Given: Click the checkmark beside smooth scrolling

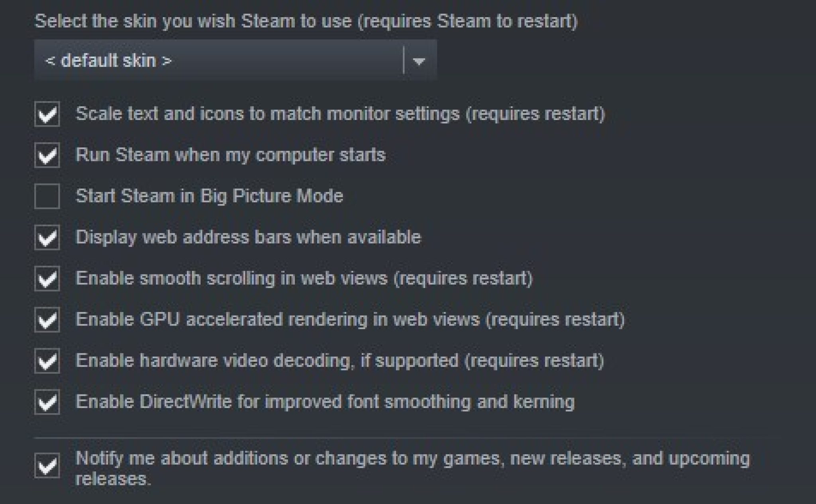Looking at the screenshot, I should coord(48,278).
